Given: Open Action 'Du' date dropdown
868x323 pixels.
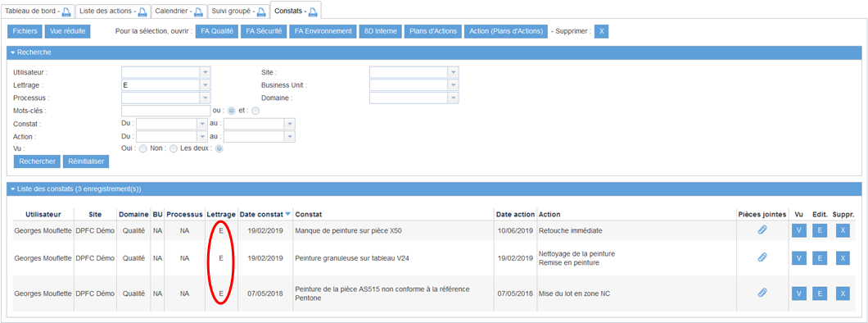Looking at the screenshot, I should pyautogui.click(x=202, y=136).
